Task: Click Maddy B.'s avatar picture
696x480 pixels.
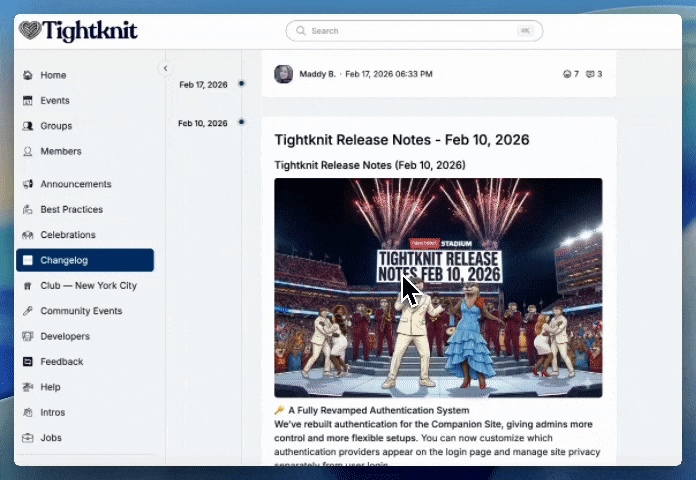Action: 283,74
